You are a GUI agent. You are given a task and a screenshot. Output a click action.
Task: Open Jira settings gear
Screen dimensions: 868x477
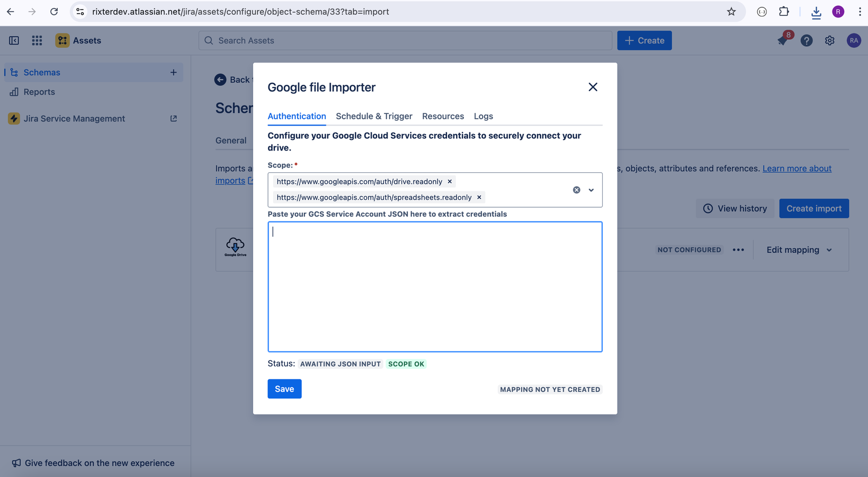(x=830, y=40)
